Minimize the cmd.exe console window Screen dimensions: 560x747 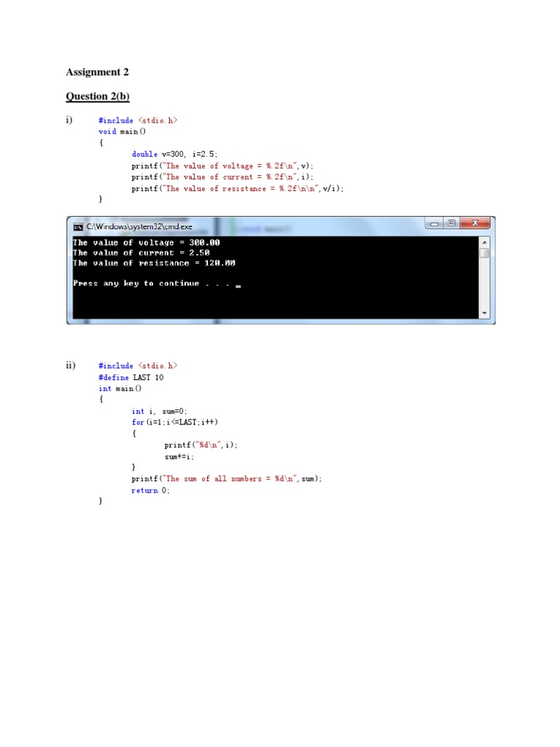(434, 223)
